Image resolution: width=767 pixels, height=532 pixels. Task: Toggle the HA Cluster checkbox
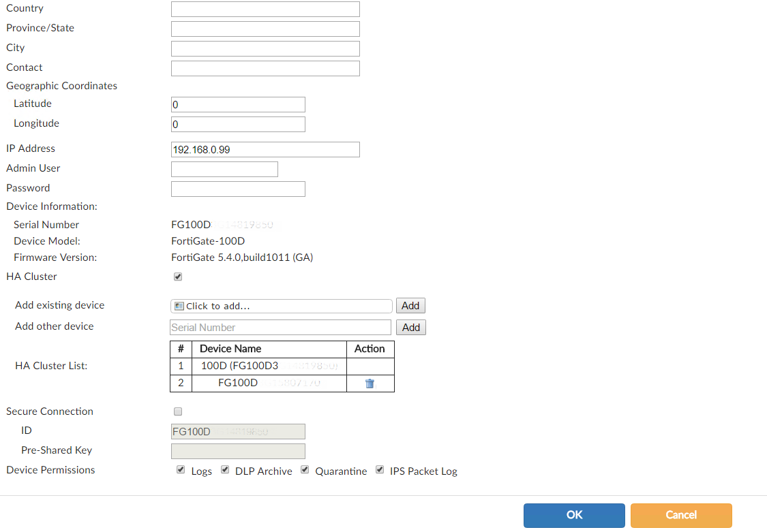click(x=178, y=277)
